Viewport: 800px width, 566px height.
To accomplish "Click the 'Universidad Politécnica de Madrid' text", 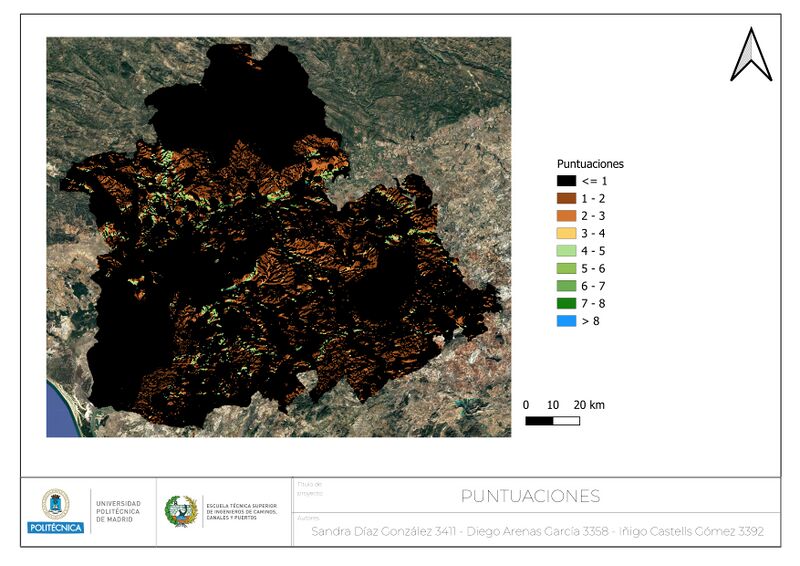I will click(x=119, y=511).
